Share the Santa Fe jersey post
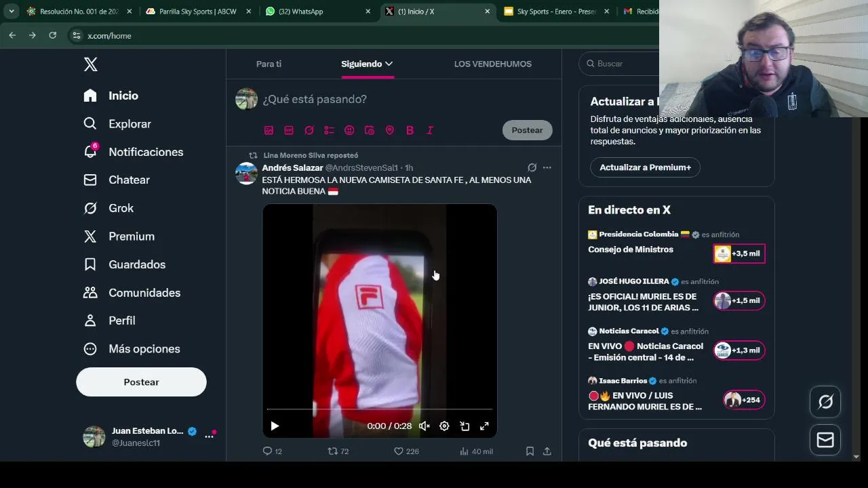Screen dimensions: 868x488 [547, 451]
